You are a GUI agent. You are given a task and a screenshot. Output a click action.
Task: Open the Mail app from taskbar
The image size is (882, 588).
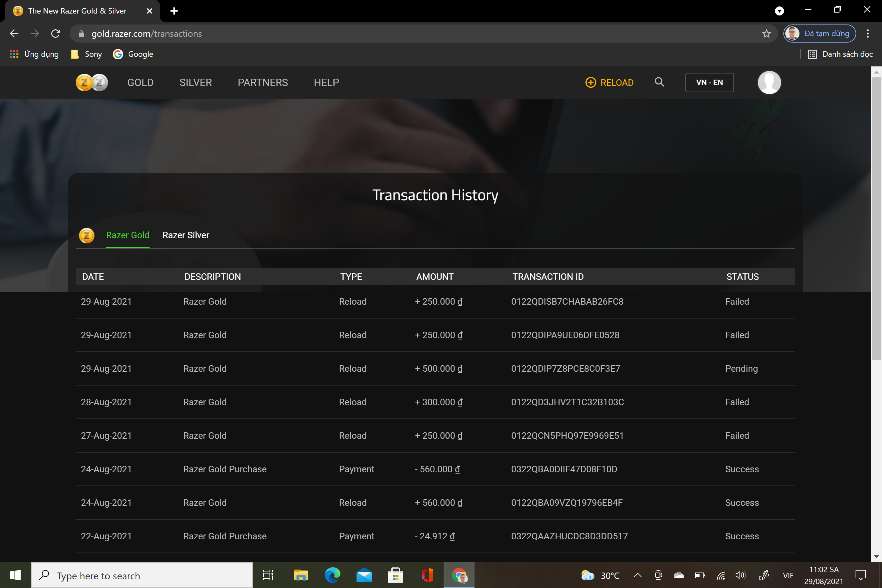[x=364, y=575]
